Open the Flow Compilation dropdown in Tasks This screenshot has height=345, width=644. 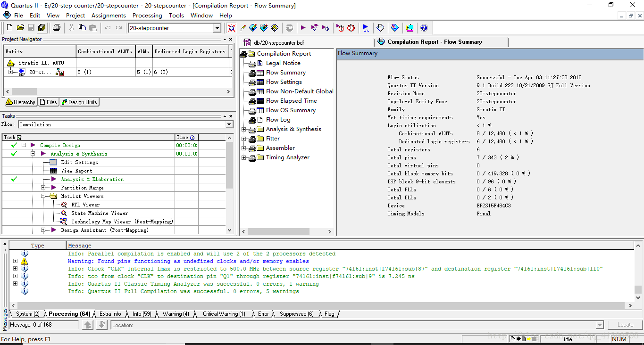click(229, 124)
